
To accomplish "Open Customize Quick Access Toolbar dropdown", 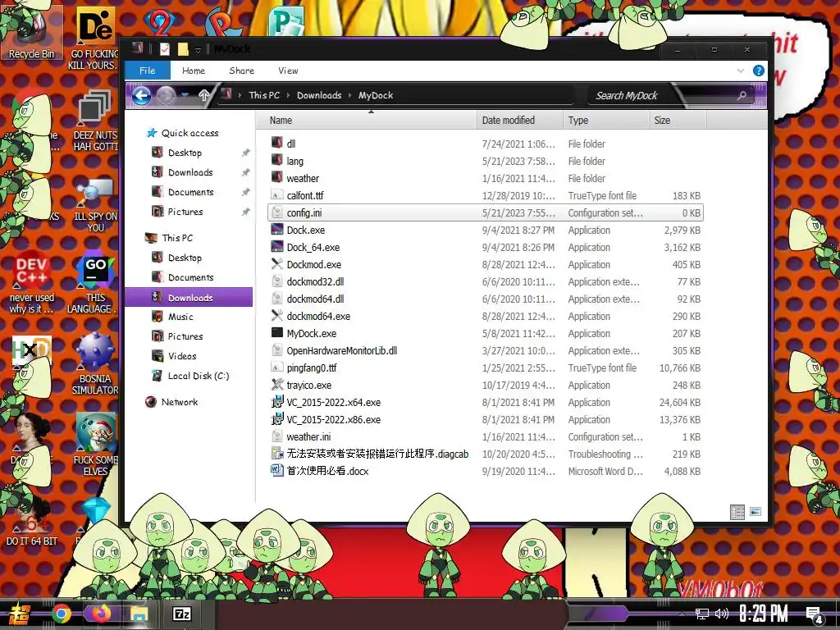I will (198, 50).
